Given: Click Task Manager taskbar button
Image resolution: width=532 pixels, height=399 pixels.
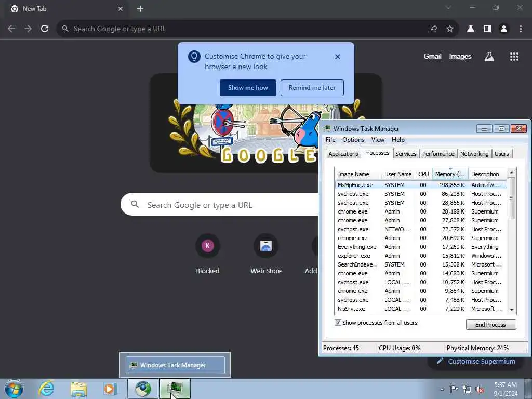Looking at the screenshot, I should tap(175, 389).
